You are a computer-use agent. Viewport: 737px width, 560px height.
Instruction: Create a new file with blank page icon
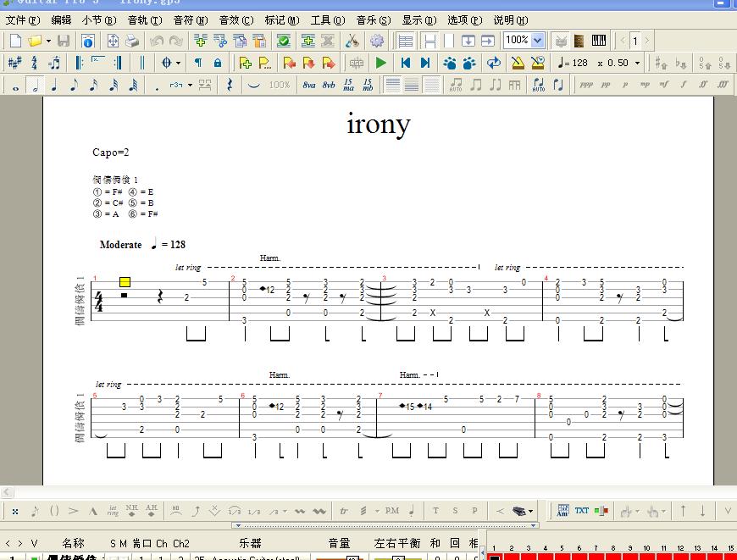tap(15, 41)
